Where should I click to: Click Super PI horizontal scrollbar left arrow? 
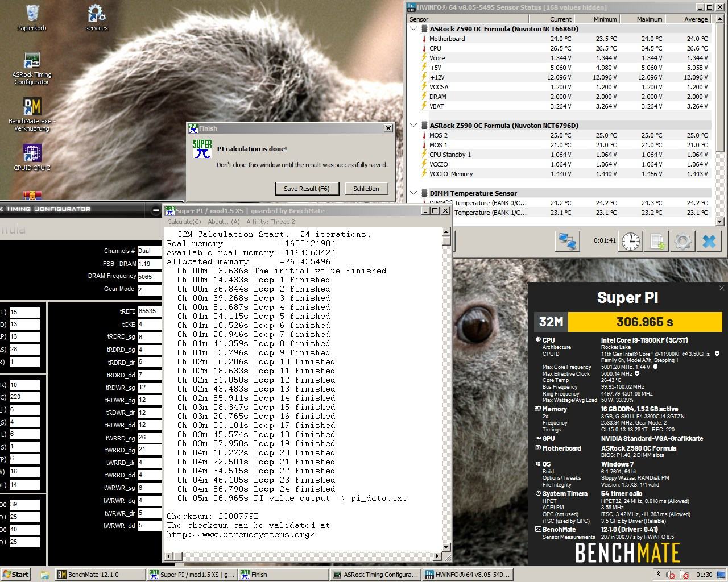168,556
